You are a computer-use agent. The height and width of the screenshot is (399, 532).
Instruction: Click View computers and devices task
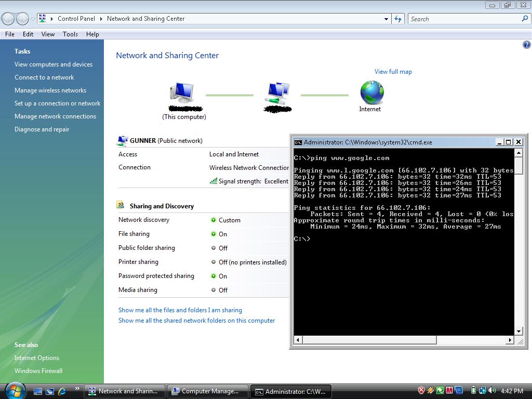click(54, 64)
